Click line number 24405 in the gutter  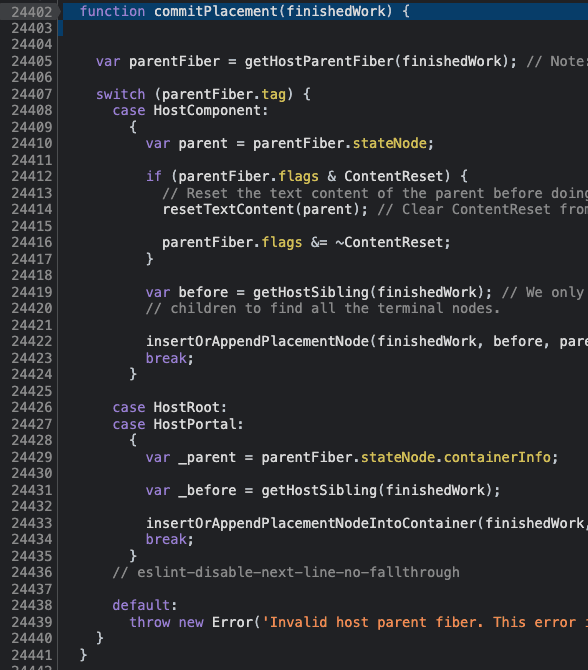pos(32,61)
